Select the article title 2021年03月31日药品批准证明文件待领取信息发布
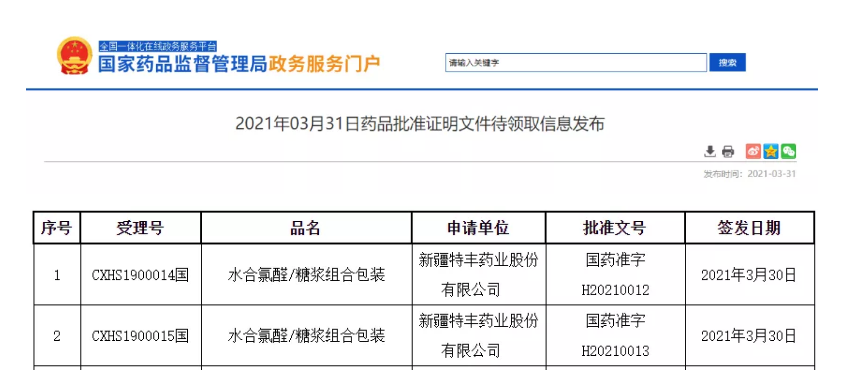 [420, 124]
